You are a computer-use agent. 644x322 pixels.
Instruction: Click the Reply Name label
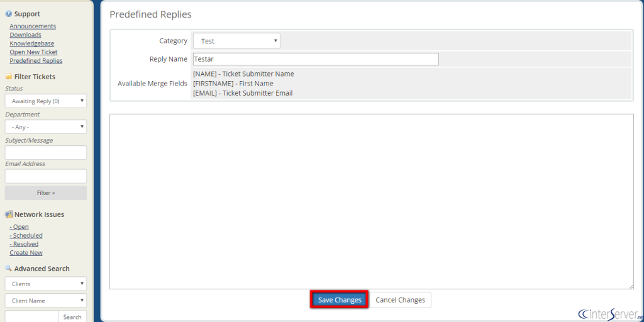click(169, 59)
